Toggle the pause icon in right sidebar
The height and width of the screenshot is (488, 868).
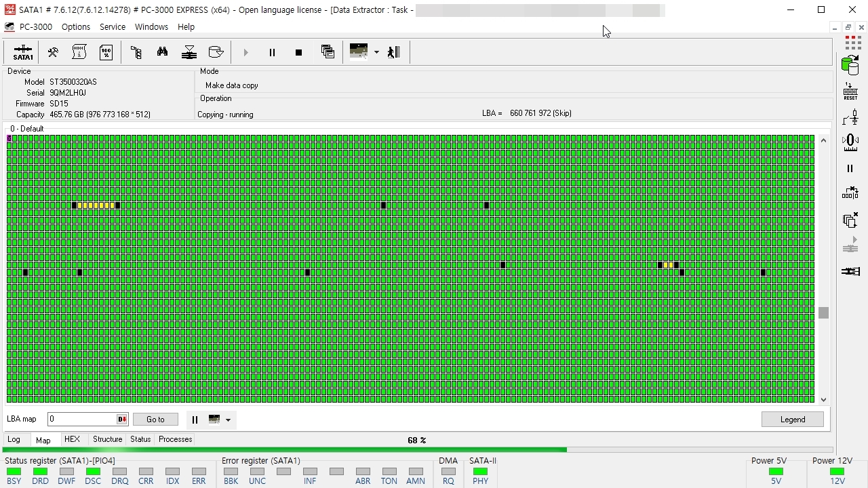pyautogui.click(x=850, y=169)
